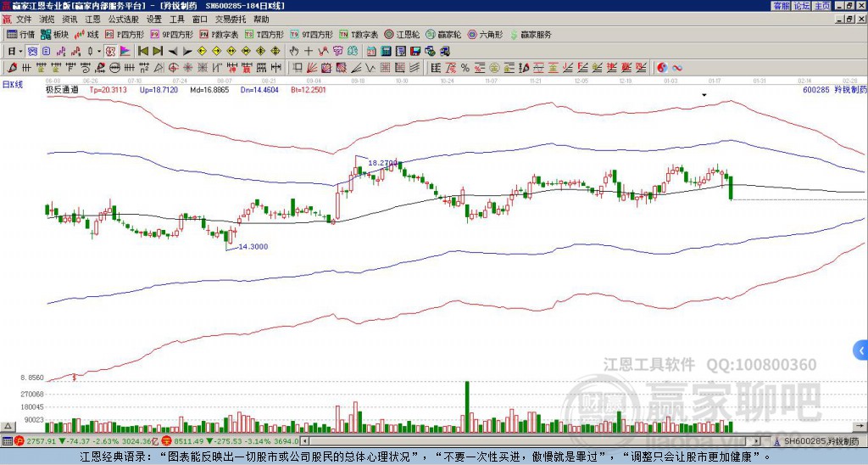Screen dimensions: 868x465
Task: Open the 六角形 hexagon tool
Action: coord(486,34)
